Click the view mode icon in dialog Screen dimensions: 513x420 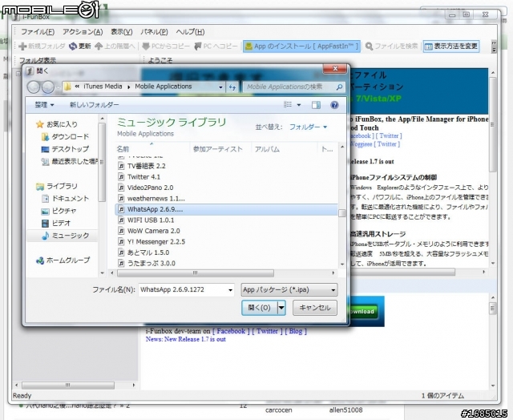click(288, 105)
